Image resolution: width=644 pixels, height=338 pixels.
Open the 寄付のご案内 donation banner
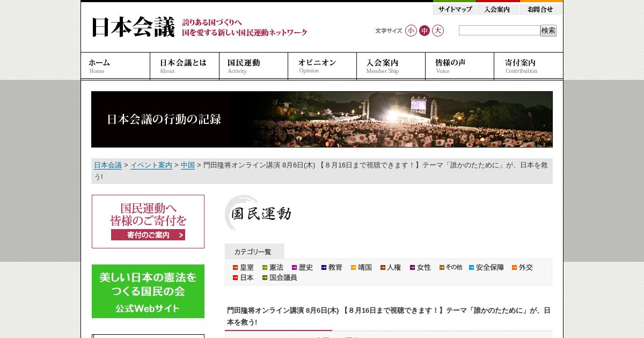[x=148, y=222]
